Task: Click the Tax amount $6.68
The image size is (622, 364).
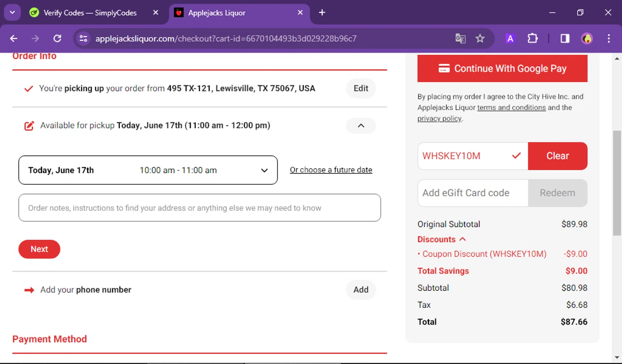Action: tap(577, 305)
